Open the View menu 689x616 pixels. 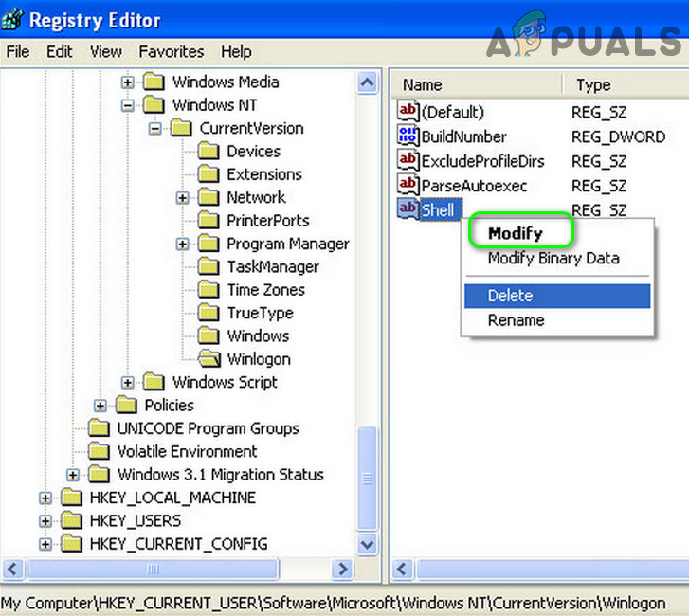point(106,52)
